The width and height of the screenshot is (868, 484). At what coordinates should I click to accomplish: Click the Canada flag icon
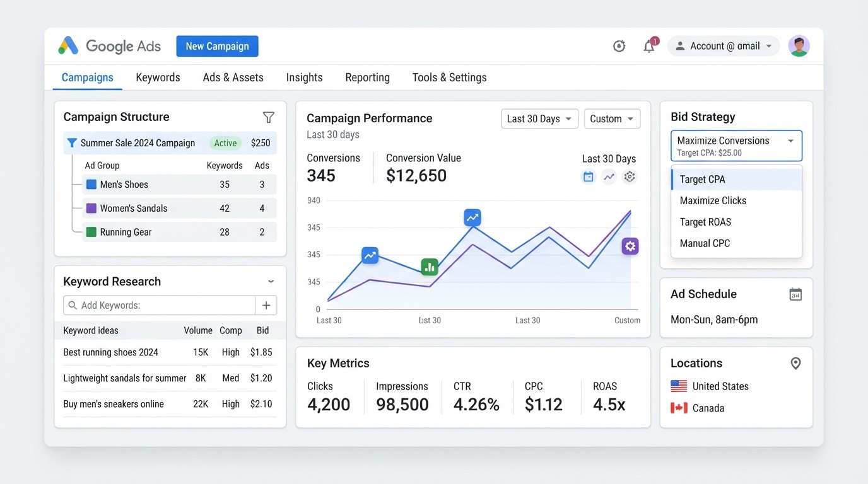click(679, 408)
